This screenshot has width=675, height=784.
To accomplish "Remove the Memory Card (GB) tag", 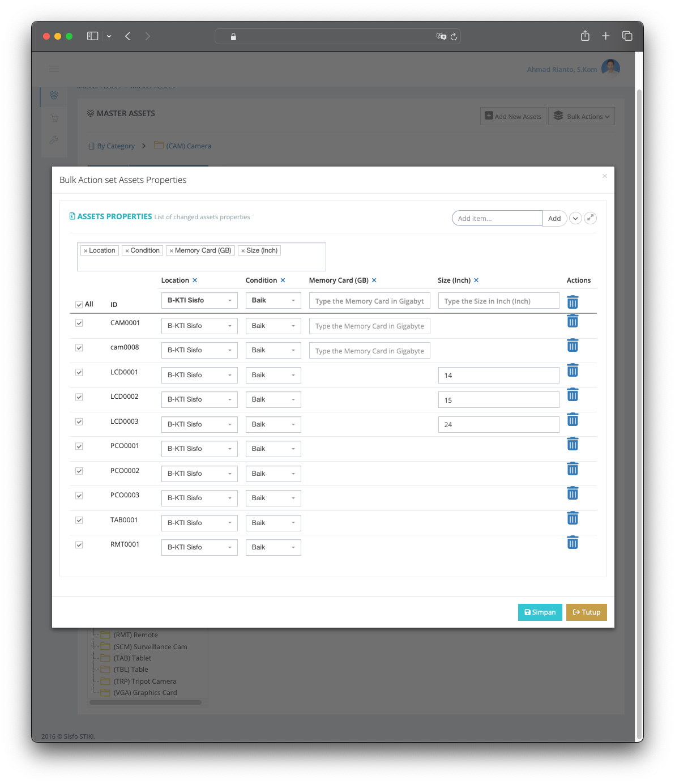I will [x=172, y=251].
